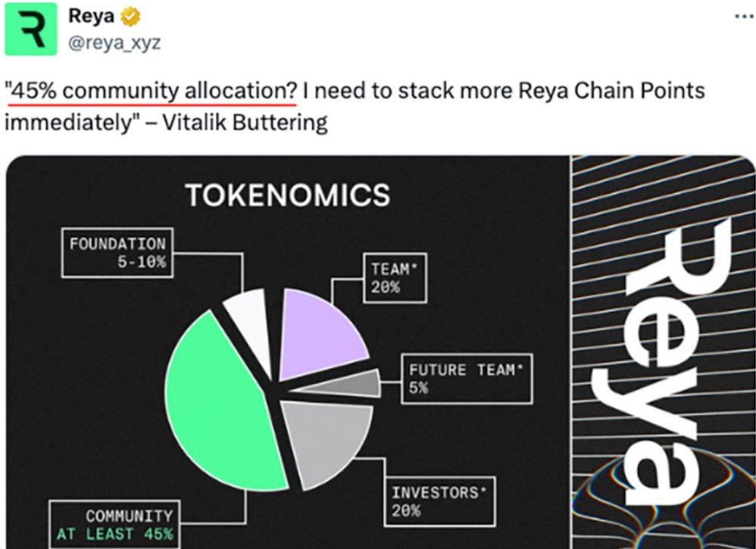Click the COMMUNITY AT LEAST 45% label

point(115,525)
